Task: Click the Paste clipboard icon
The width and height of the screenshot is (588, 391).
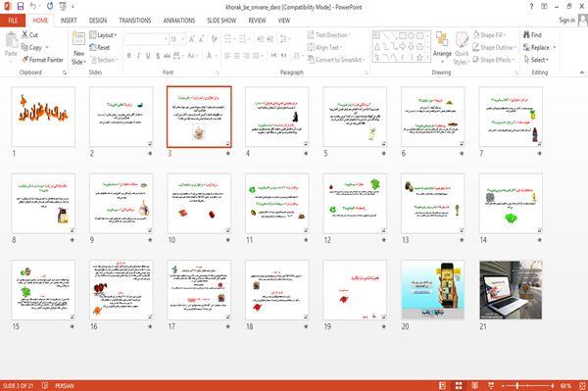Action: click(x=11, y=40)
